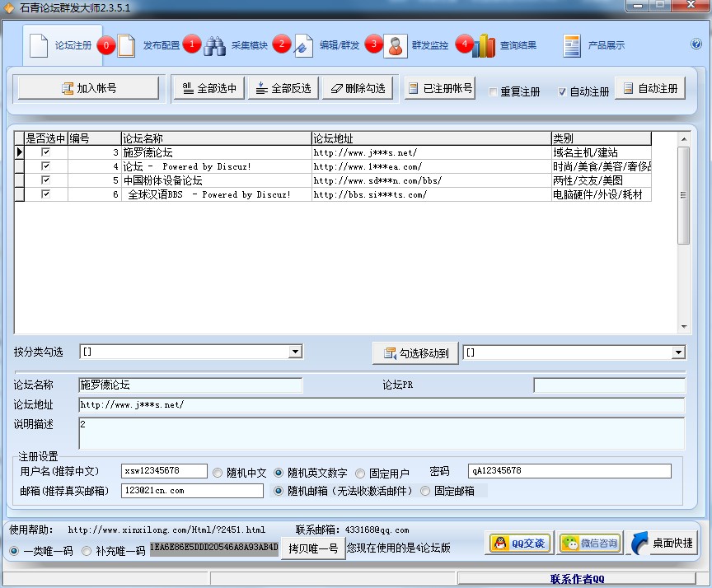Uncheck the row for 中国粉体设备论坛
Viewport: 712px width, 588px height.
45,180
